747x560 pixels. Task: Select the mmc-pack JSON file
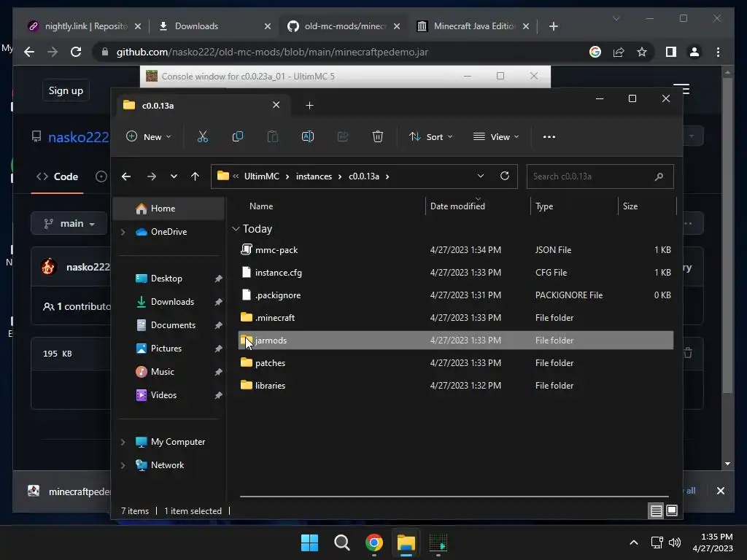[x=455, y=250]
